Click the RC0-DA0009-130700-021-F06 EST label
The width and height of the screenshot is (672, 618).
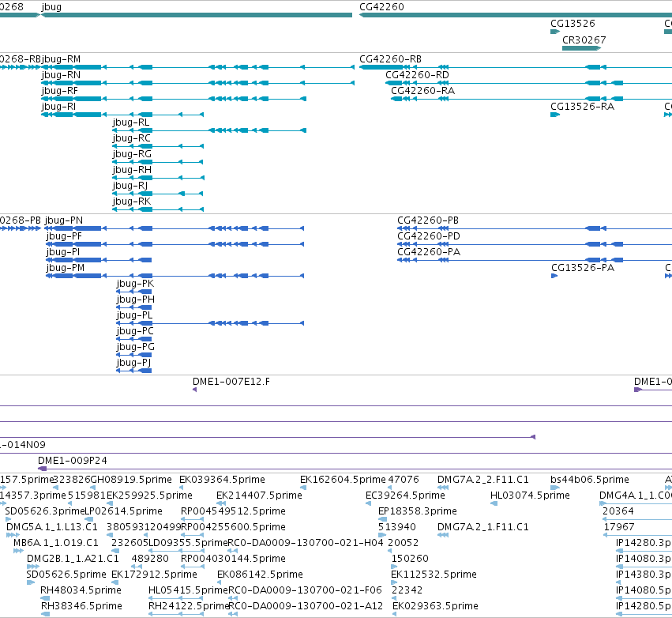305,590
